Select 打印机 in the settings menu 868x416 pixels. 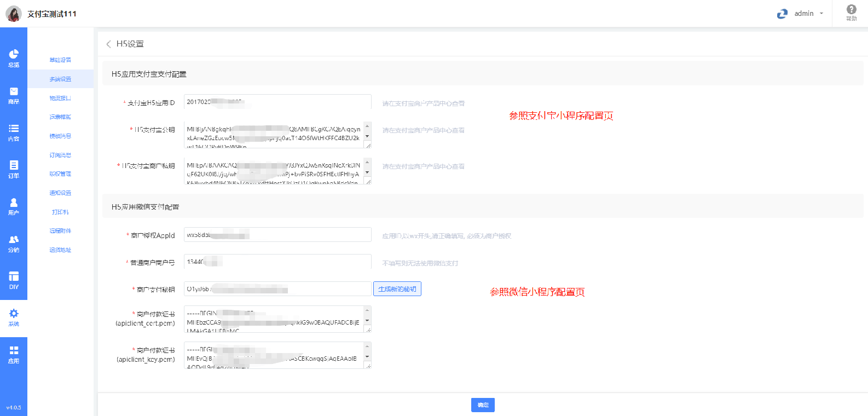[x=60, y=212]
